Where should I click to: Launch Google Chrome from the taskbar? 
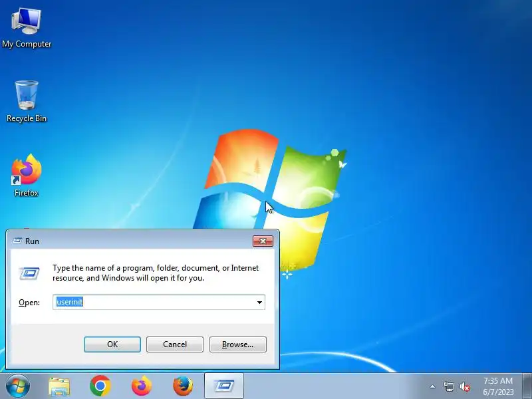100,386
